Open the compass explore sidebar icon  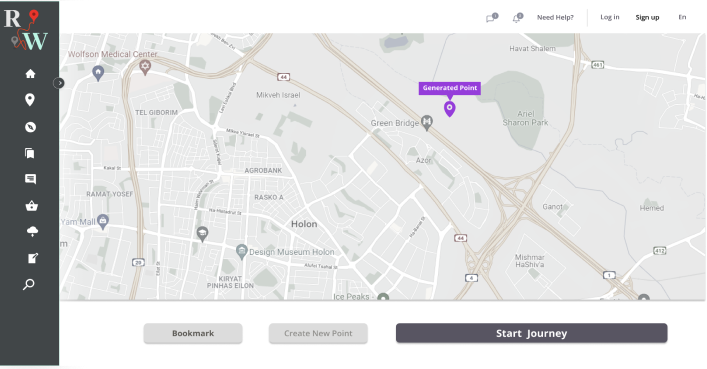pos(30,127)
